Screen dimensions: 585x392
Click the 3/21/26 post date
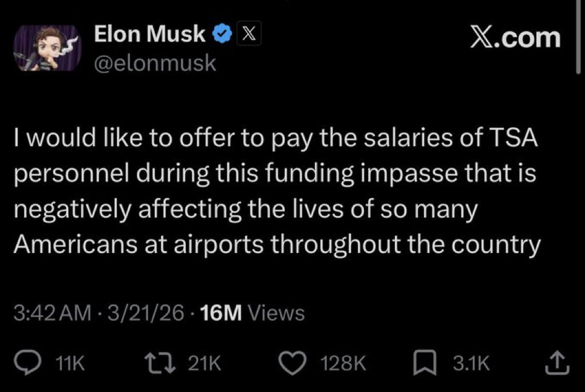point(146,313)
